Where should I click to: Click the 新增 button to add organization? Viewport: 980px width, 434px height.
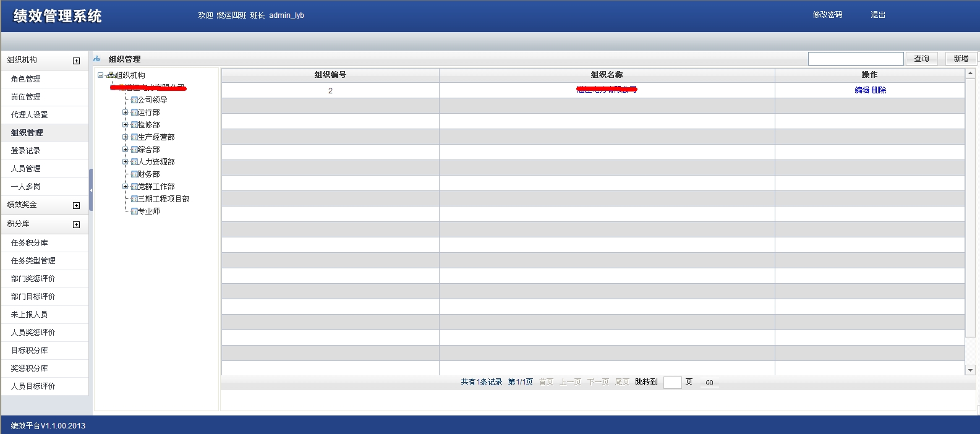[961, 59]
